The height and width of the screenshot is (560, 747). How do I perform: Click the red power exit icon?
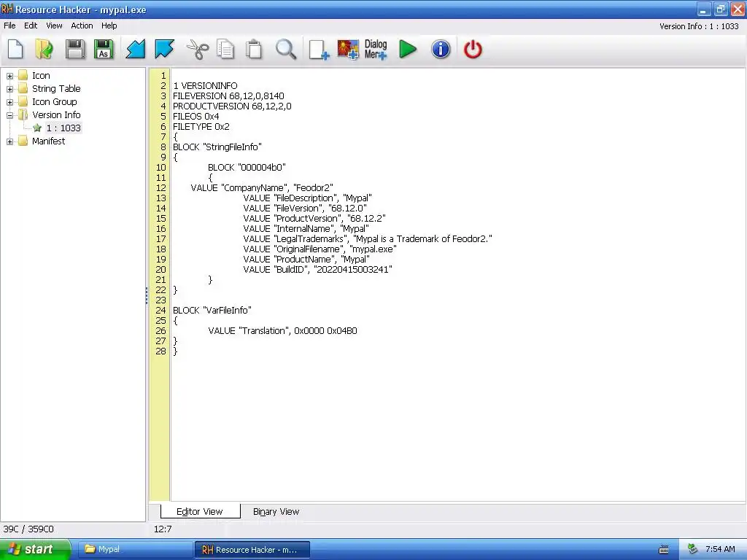tap(473, 49)
